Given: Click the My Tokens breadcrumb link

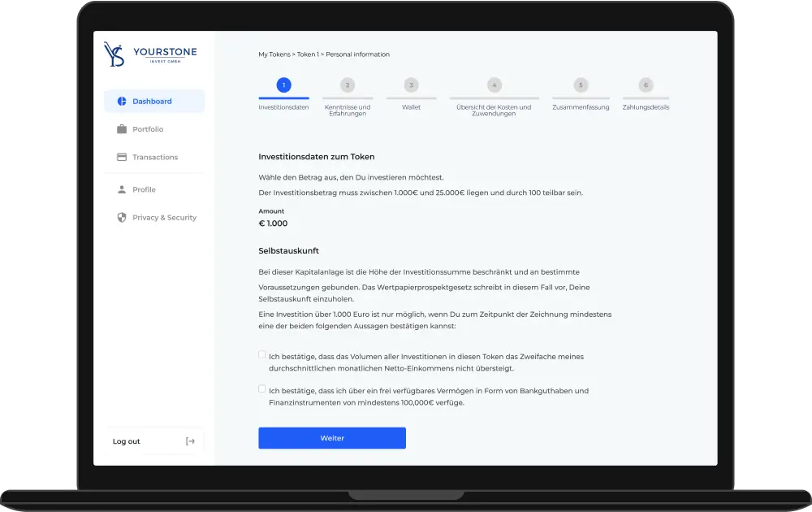Looking at the screenshot, I should tap(274, 54).
